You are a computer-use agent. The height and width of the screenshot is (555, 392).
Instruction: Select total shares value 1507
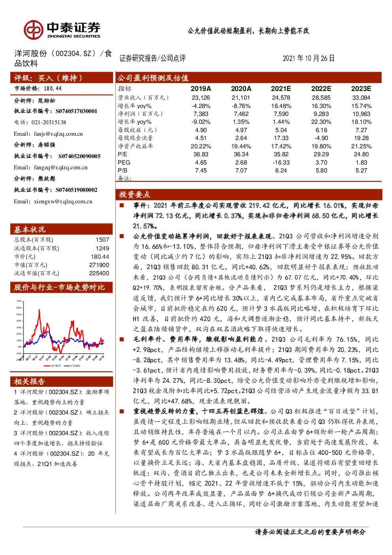[x=102, y=240]
